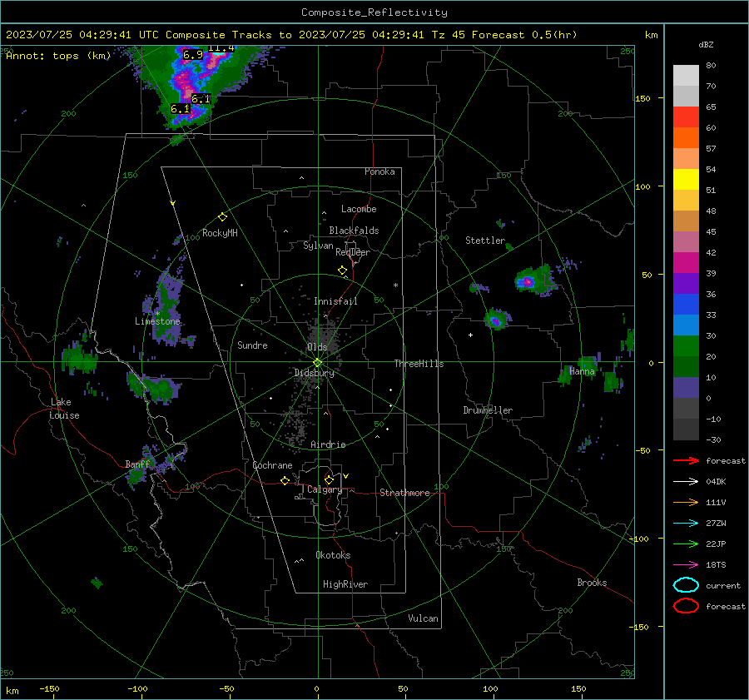Click the Banff town label
749x700 pixels.
(137, 464)
